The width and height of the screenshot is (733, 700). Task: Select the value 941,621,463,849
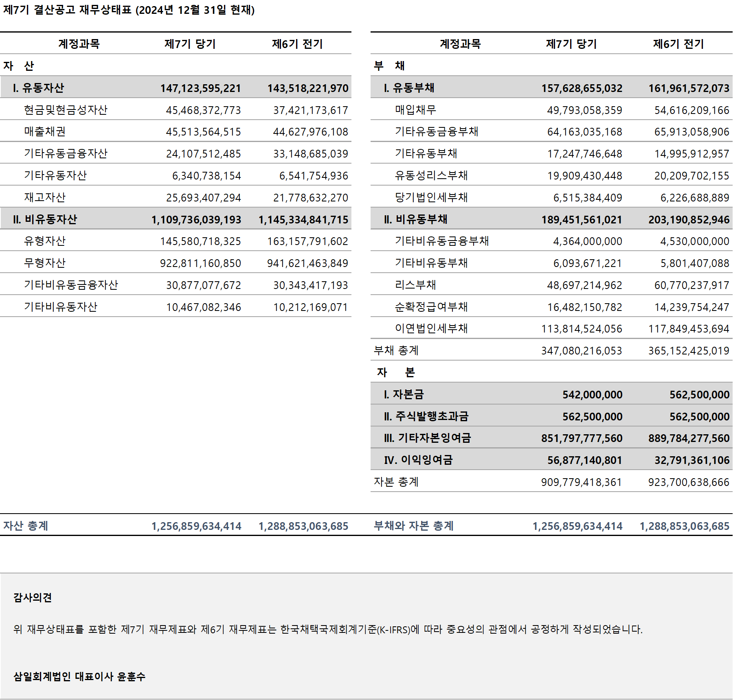click(x=308, y=263)
